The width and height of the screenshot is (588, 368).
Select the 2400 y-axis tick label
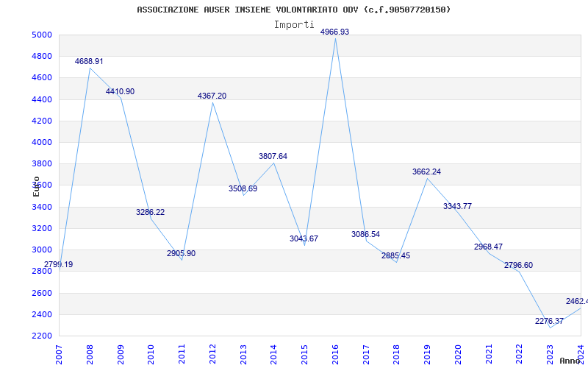click(x=42, y=314)
